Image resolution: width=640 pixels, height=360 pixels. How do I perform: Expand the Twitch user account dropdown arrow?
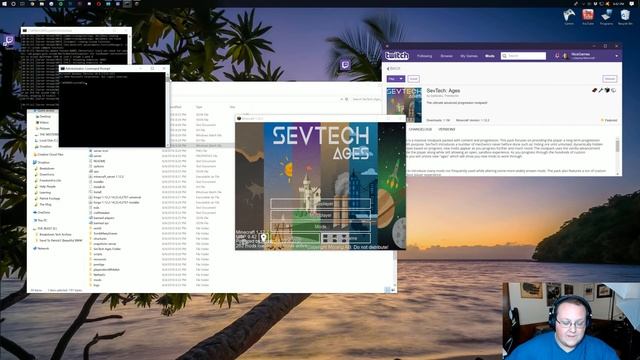[617, 56]
